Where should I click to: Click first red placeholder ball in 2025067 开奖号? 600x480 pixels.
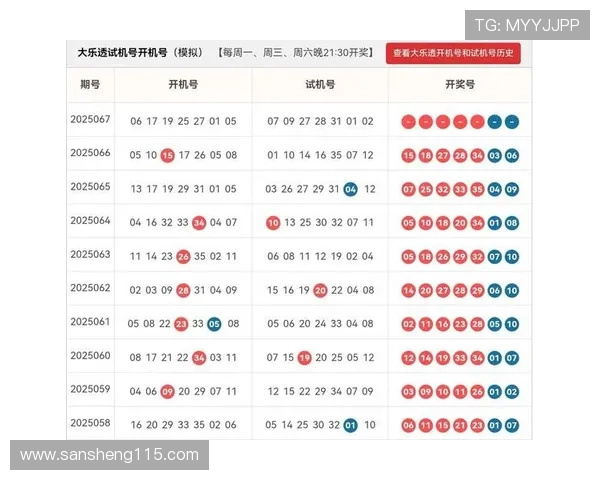[408, 122]
